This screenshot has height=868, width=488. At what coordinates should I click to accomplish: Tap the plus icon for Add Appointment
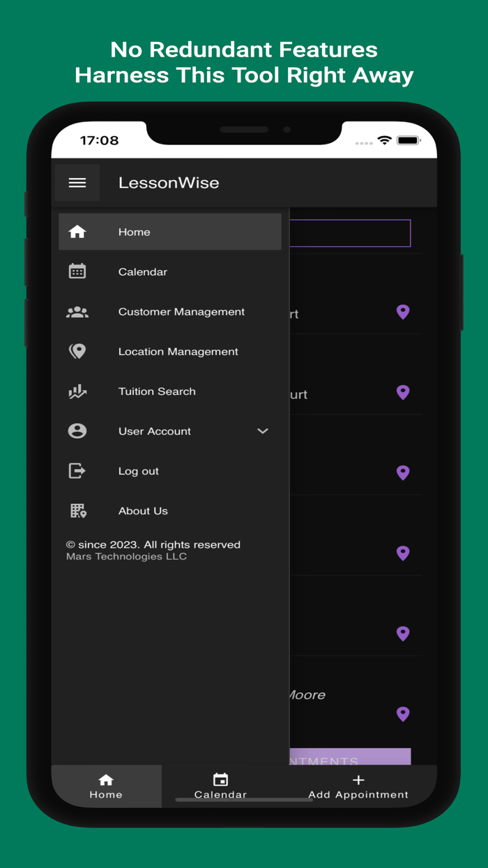click(x=358, y=780)
